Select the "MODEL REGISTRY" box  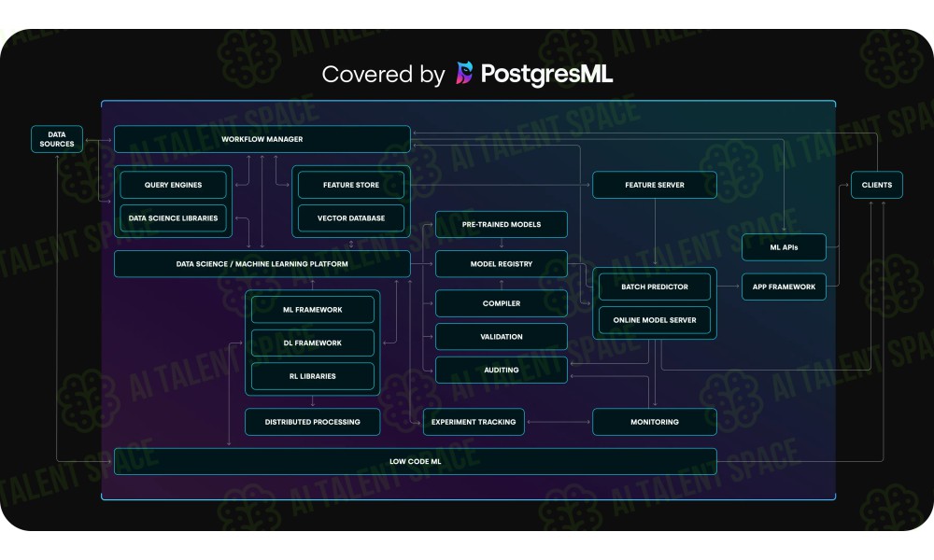pos(502,264)
